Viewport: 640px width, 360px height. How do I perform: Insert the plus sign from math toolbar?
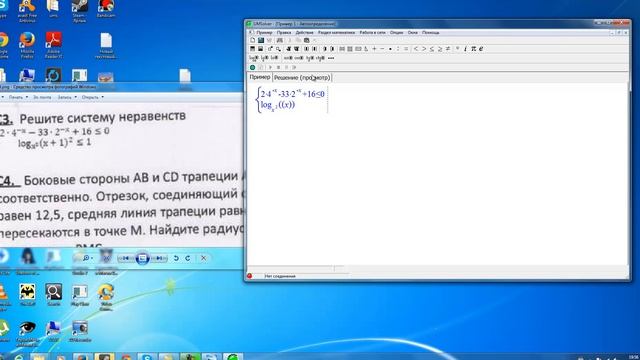click(374, 49)
